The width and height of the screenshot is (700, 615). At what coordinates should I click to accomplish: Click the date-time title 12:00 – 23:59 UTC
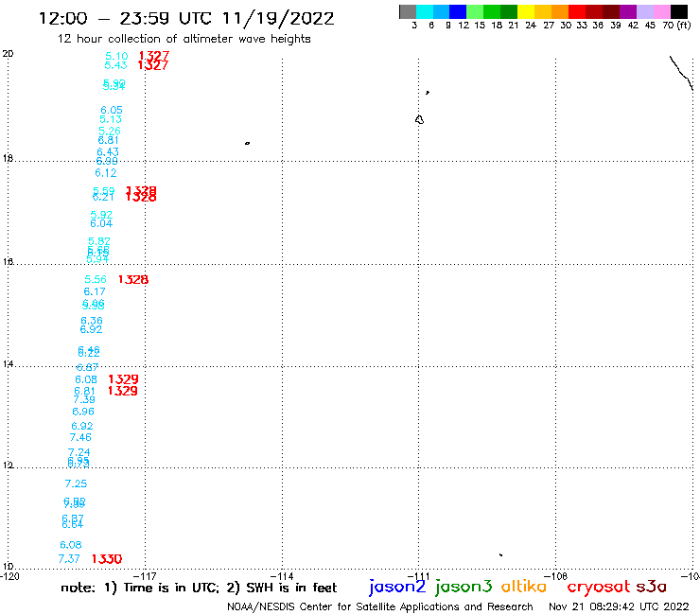tap(186, 18)
